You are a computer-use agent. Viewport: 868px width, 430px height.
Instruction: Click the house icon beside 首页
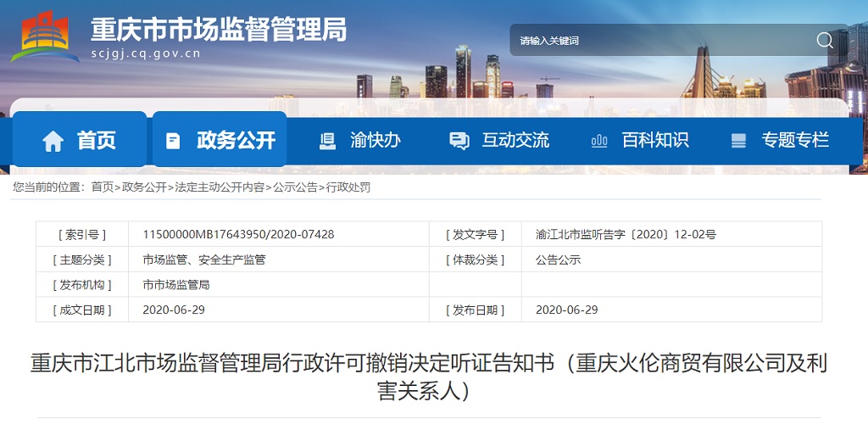[x=53, y=141]
